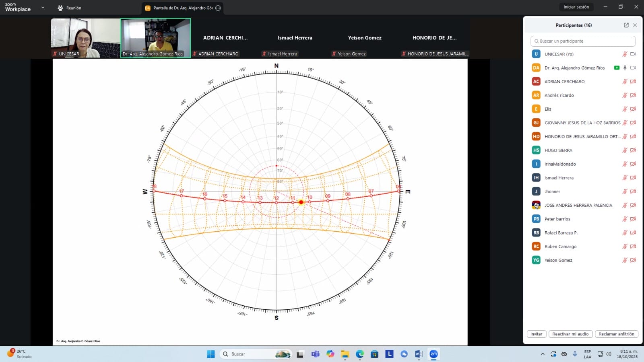Click green screen-share icon beside Dr. Arq. Alejandro

pyautogui.click(x=616, y=68)
